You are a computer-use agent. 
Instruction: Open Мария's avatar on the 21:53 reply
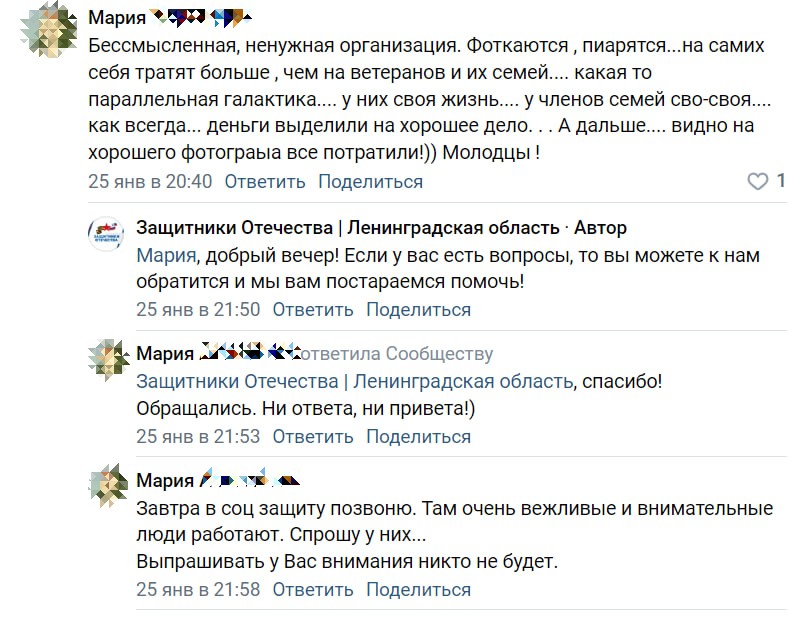[x=106, y=359]
